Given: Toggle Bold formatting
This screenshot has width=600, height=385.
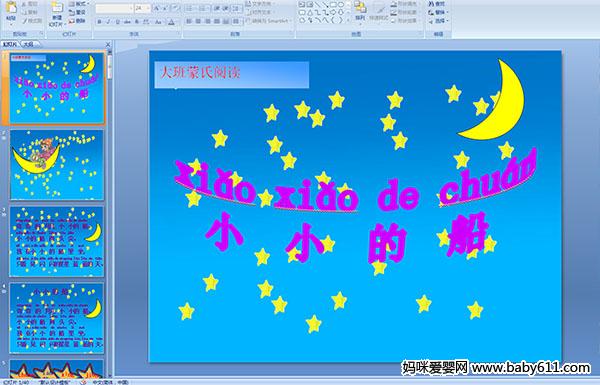Looking at the screenshot, I should (x=99, y=22).
